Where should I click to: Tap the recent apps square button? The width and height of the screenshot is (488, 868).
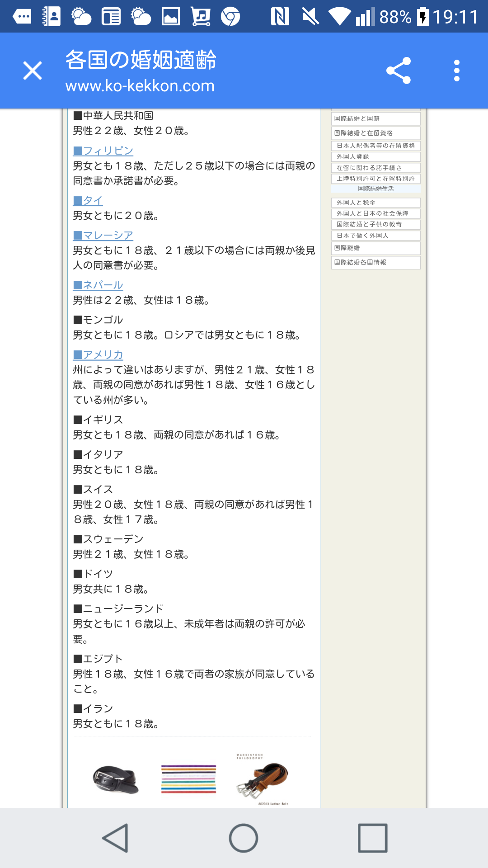click(x=372, y=838)
